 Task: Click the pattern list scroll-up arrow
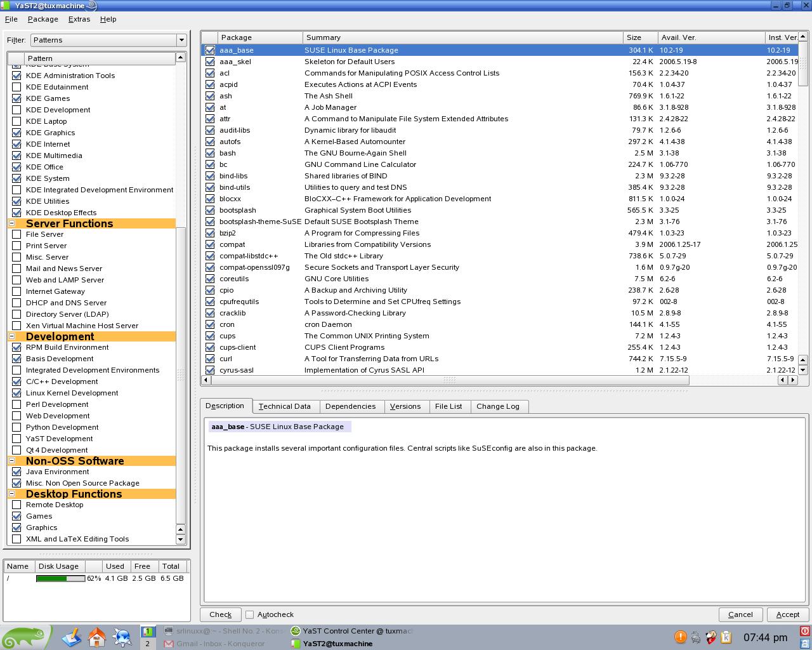coord(181,58)
